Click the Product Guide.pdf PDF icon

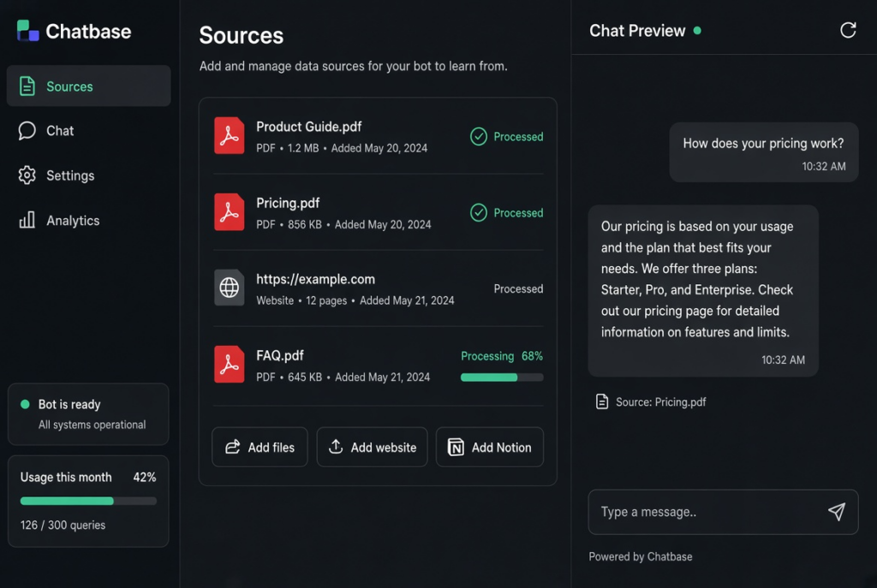(x=229, y=135)
